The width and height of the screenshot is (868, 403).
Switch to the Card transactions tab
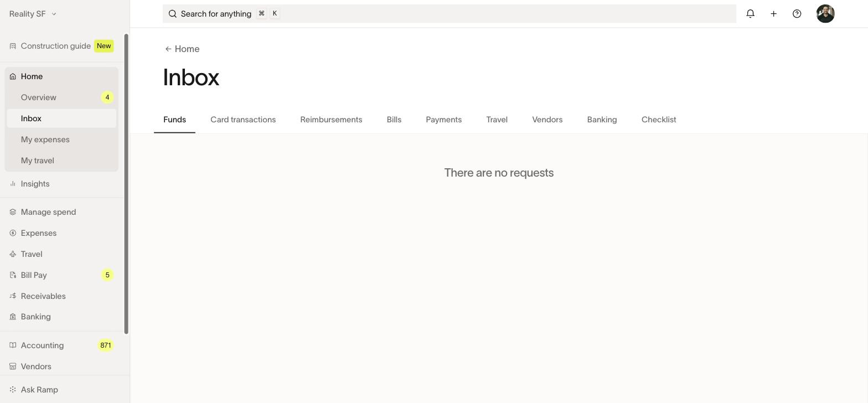[243, 120]
